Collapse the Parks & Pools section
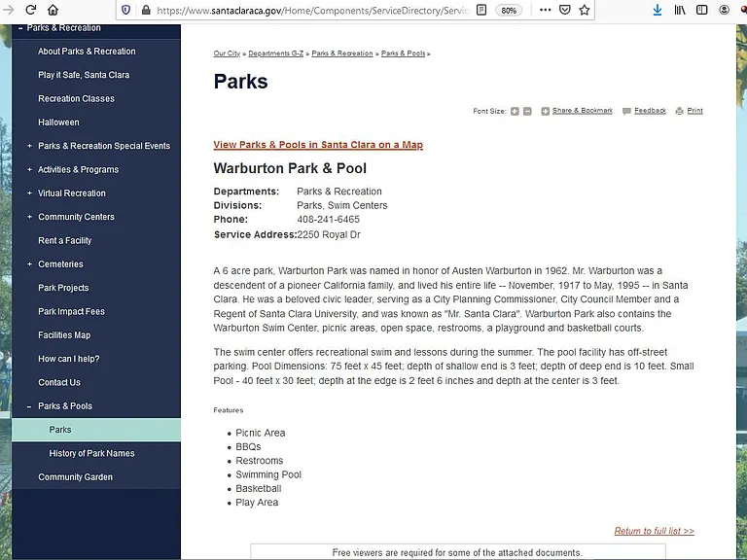Image resolution: width=747 pixels, height=560 pixels. click(x=29, y=406)
